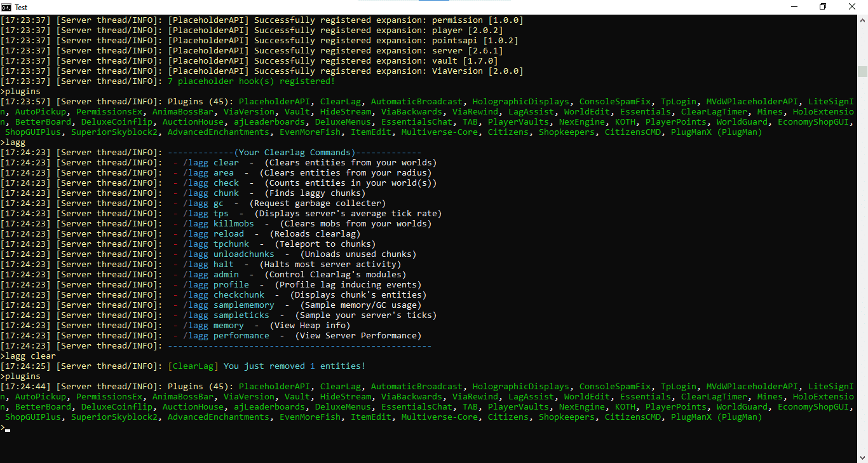The width and height of the screenshot is (868, 463).
Task: Click the "You just removed 1 entities!" message
Action: click(x=294, y=366)
